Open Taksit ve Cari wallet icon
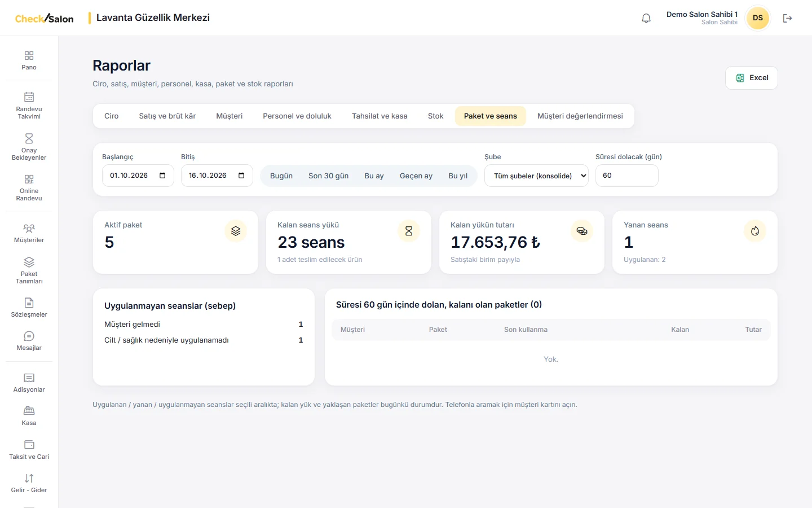 coord(29,445)
